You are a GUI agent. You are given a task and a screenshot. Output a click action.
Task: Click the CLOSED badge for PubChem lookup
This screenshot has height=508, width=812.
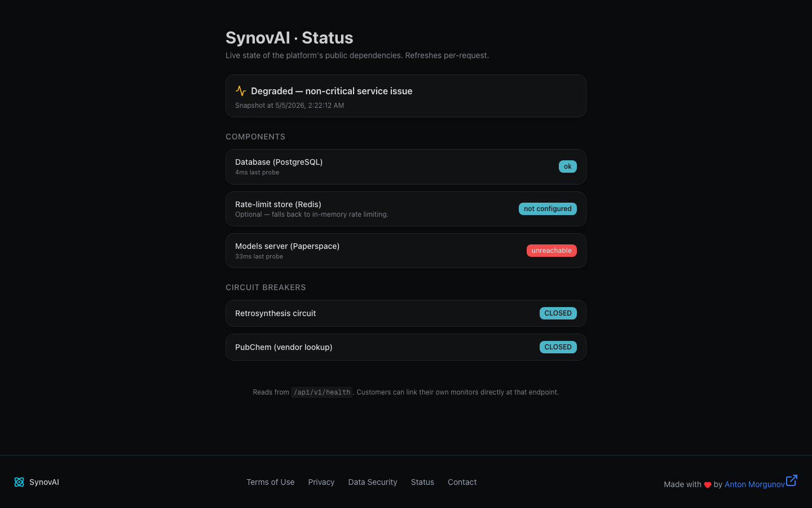coord(558,347)
